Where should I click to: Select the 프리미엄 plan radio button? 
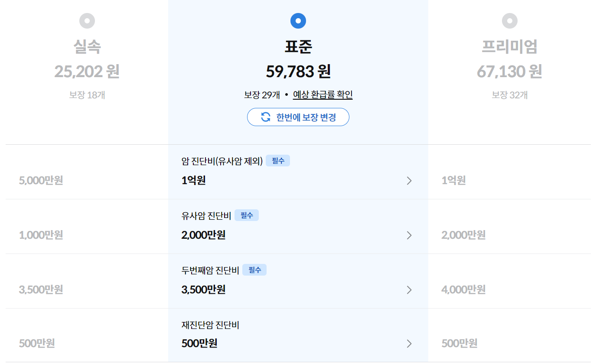pos(509,20)
